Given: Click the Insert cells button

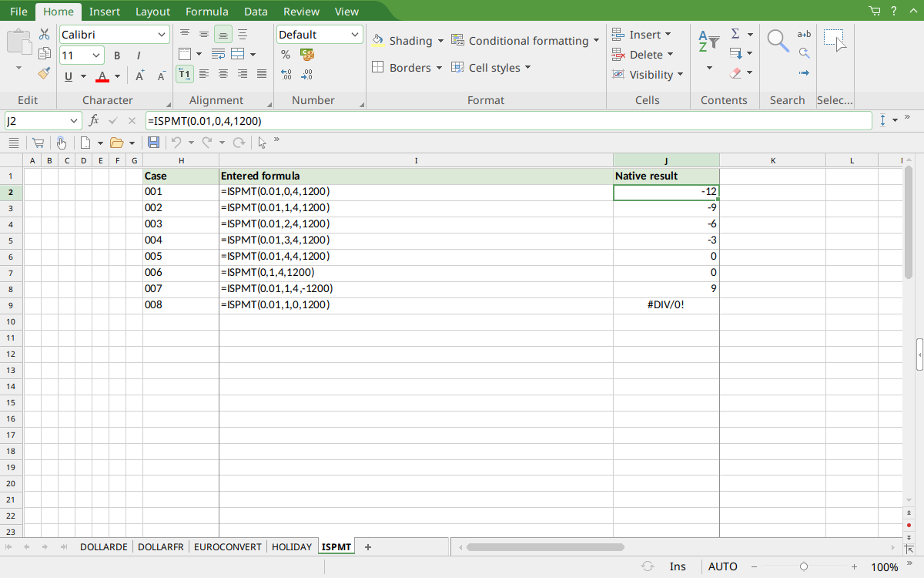Looking at the screenshot, I should point(642,35).
